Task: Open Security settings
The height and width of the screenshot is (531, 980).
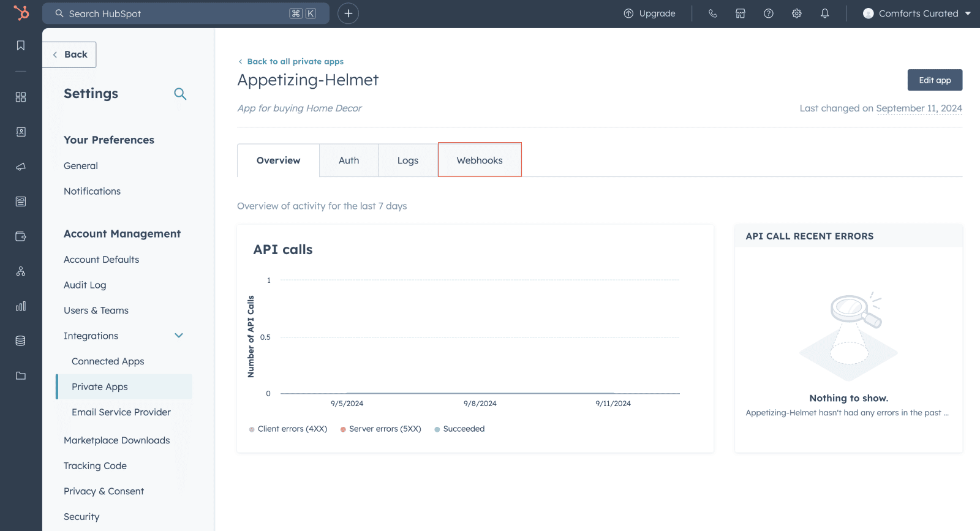Action: [x=81, y=517]
